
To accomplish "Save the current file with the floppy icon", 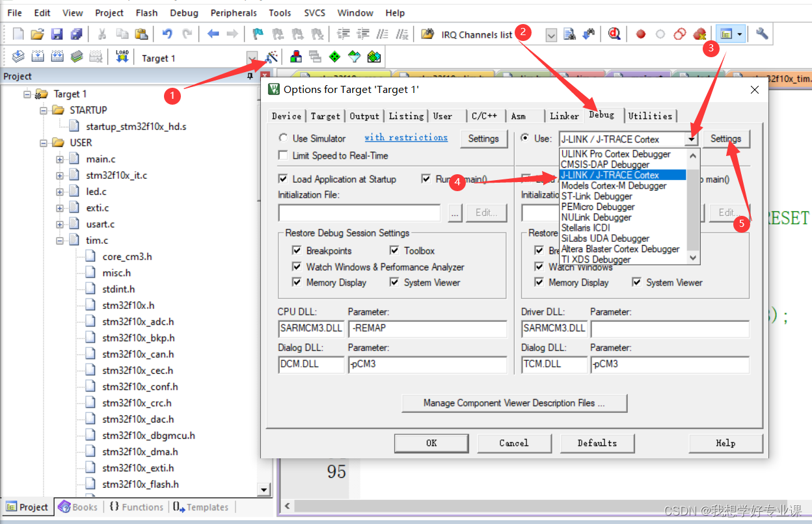I will [x=57, y=34].
